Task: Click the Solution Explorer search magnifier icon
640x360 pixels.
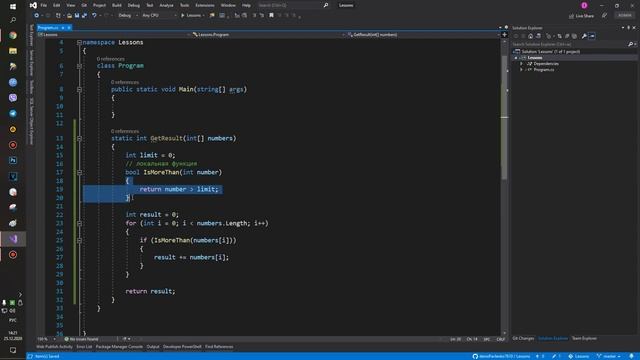Action: 630,44
